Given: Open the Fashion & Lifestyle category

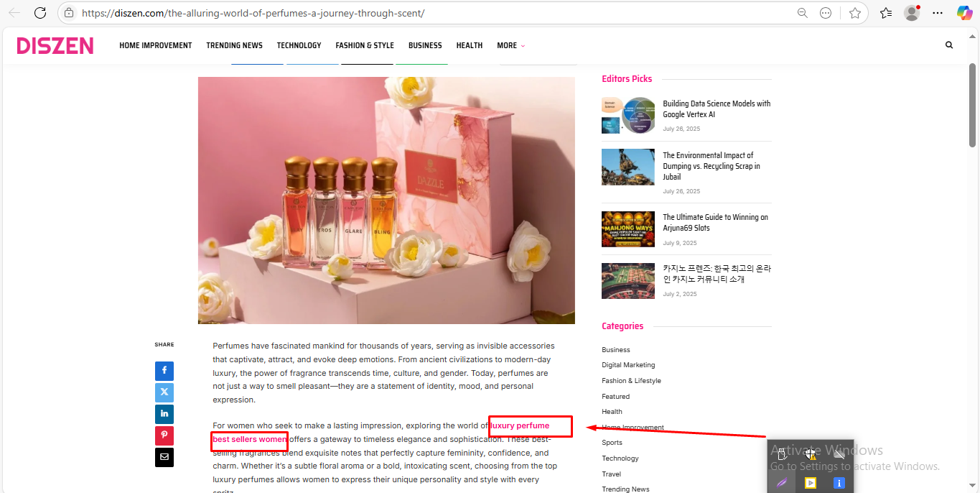Looking at the screenshot, I should pos(631,381).
